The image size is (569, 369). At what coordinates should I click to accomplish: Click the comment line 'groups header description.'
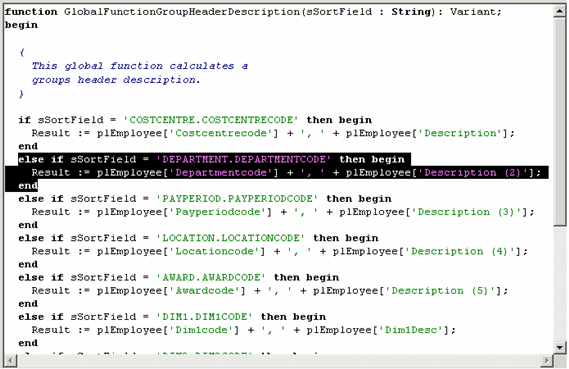coord(116,80)
